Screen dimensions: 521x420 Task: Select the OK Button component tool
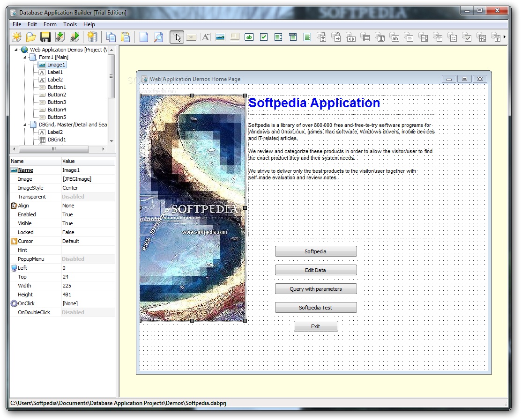(x=191, y=37)
